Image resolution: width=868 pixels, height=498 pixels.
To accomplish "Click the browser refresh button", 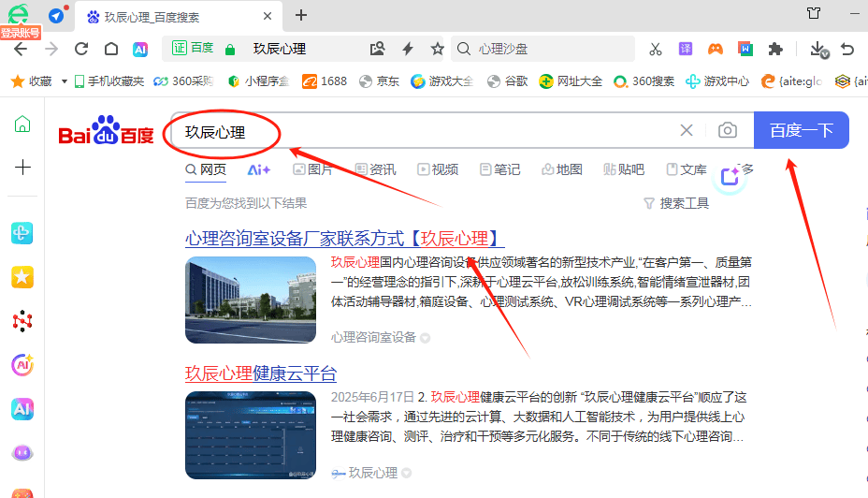I will click(x=81, y=49).
